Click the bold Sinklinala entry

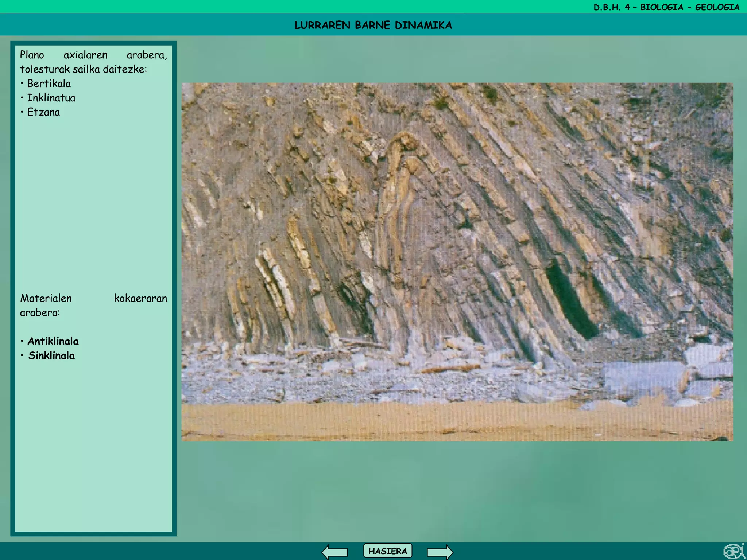[x=51, y=355]
